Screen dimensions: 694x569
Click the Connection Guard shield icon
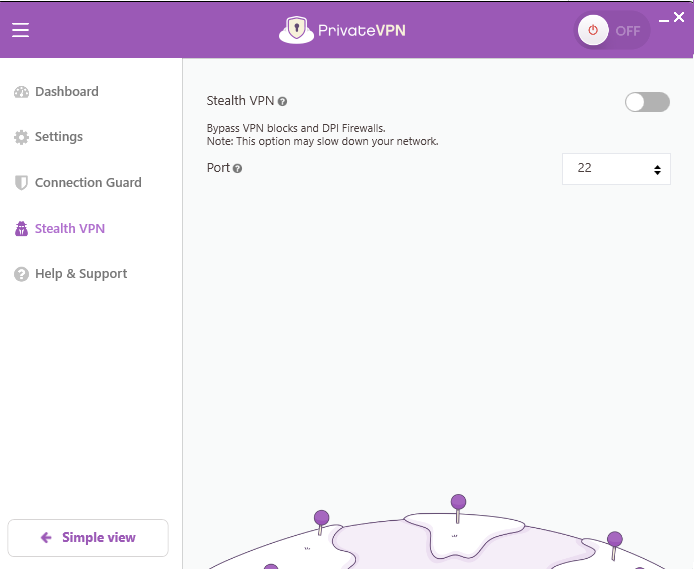pos(21,183)
